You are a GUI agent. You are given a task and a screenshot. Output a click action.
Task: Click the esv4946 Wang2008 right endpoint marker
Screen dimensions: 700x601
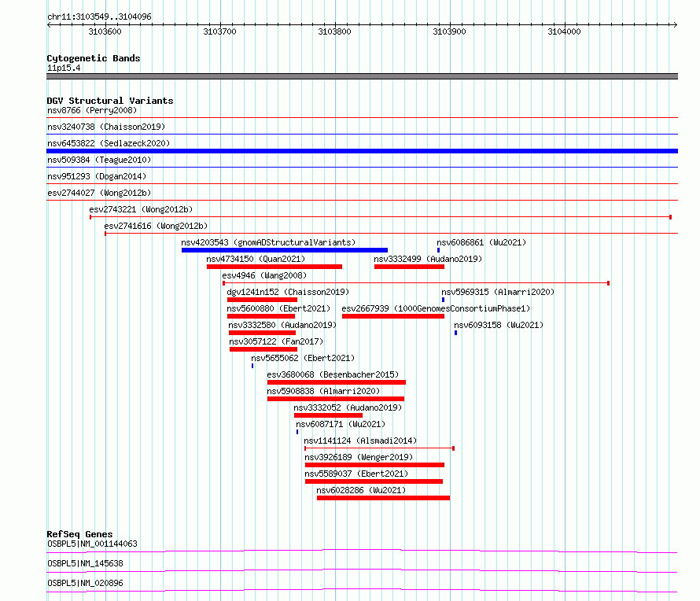[608, 283]
